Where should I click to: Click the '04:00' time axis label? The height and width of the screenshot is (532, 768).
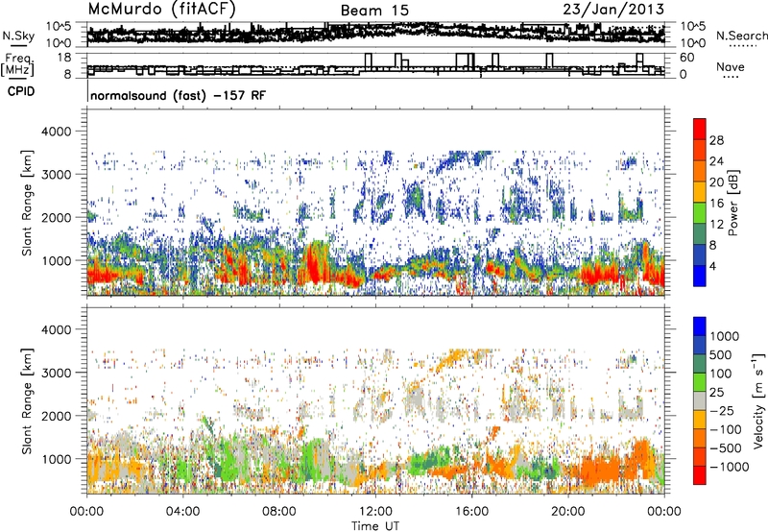click(183, 512)
